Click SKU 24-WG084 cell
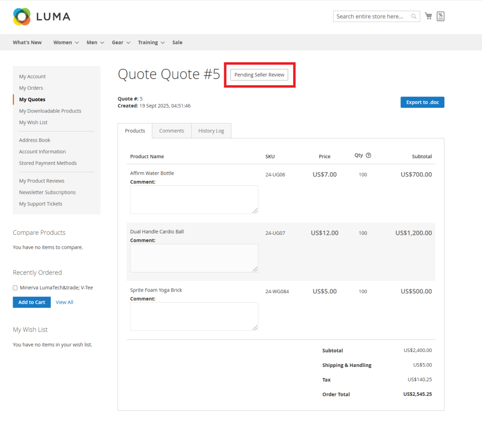This screenshot has width=482, height=448. click(x=277, y=291)
